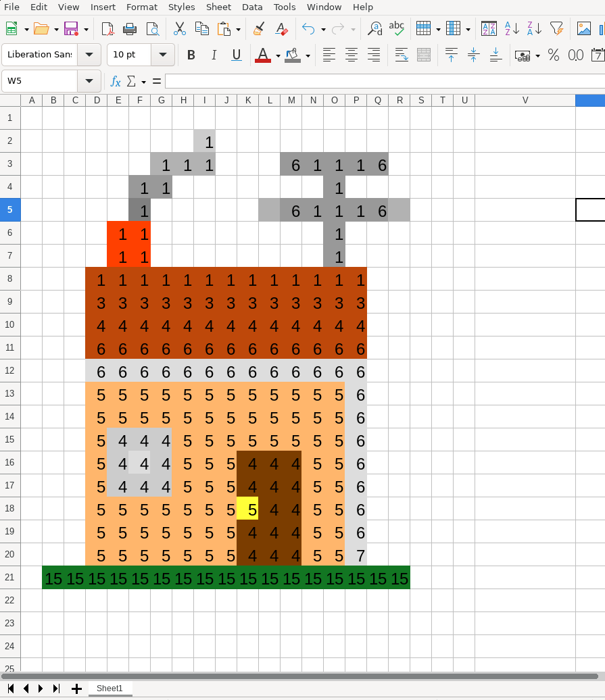Open recent documents dropdown arrow

[56, 30]
